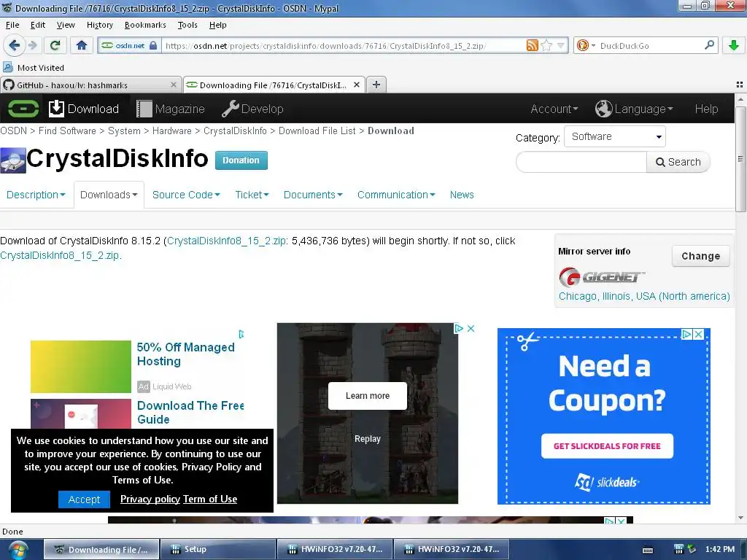Image resolution: width=747 pixels, height=560 pixels.
Task: Close the Downloading File tab
Action: click(x=356, y=85)
